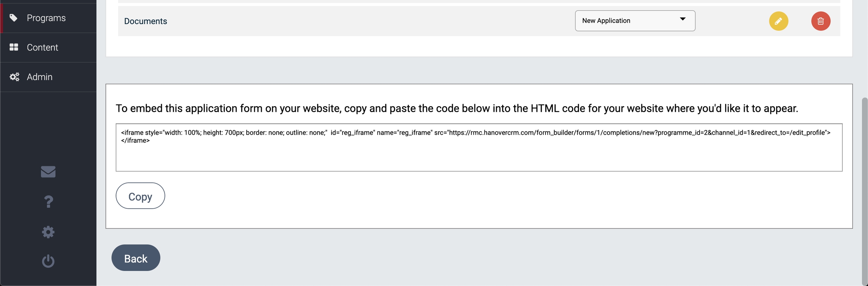Open help with the question mark icon
This screenshot has height=286, width=868.
tap(48, 202)
